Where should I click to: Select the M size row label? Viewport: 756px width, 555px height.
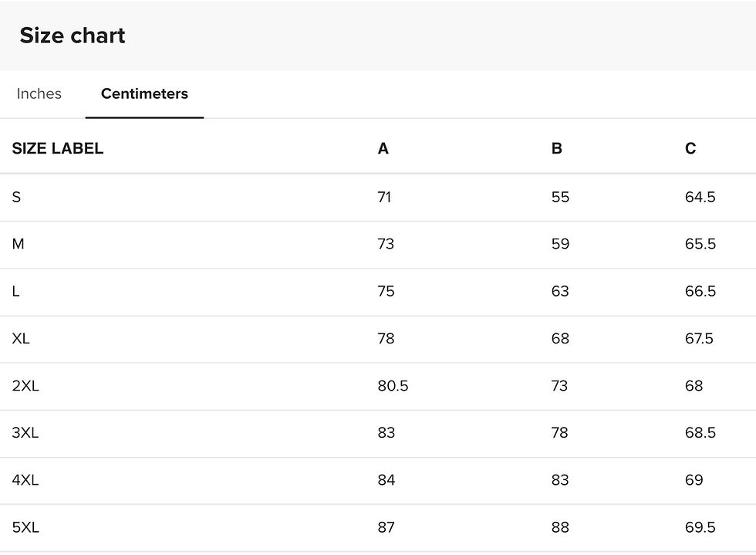(x=19, y=244)
